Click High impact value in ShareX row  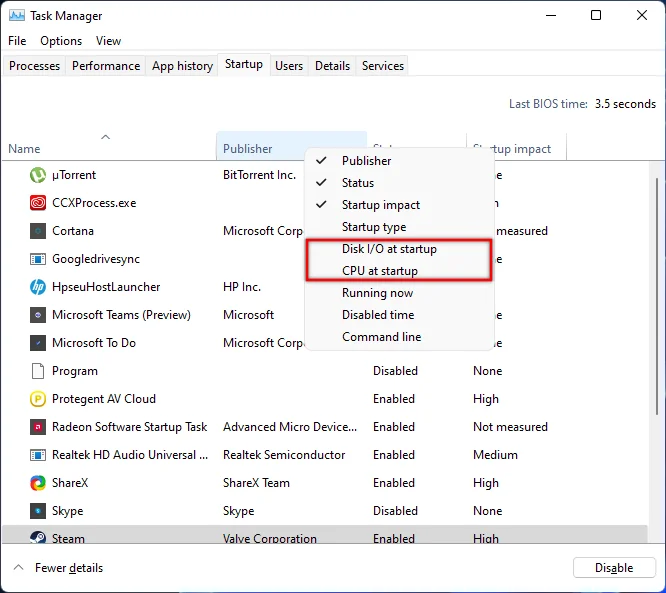486,483
